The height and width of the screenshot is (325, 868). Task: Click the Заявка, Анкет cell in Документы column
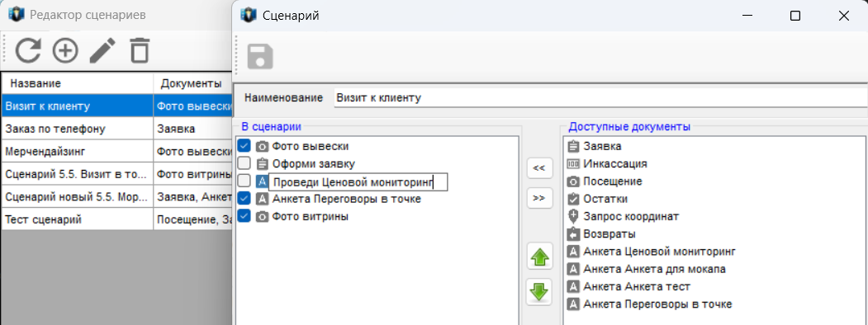point(192,197)
